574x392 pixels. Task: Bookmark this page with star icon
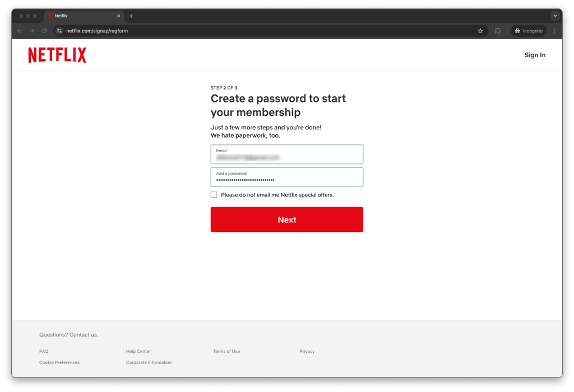(x=480, y=31)
